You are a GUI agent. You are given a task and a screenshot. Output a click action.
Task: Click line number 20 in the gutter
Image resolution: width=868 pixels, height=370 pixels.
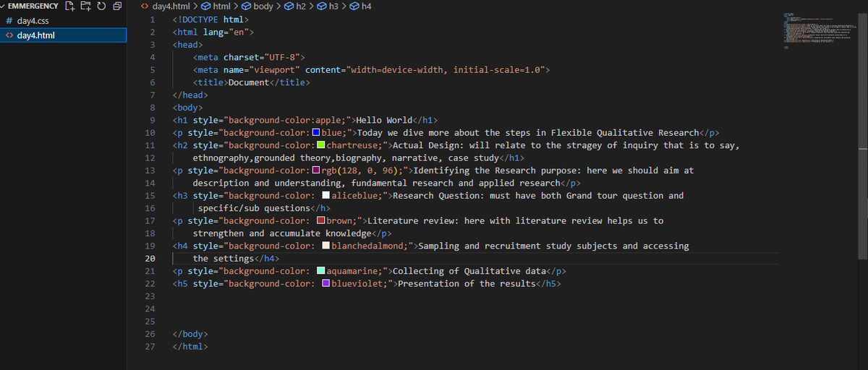point(150,258)
